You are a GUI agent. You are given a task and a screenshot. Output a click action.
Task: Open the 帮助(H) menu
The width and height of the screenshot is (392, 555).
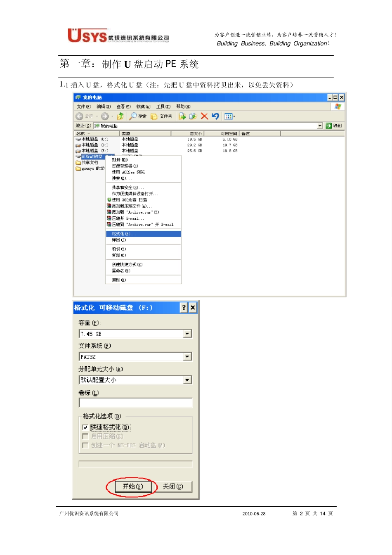[x=183, y=107]
